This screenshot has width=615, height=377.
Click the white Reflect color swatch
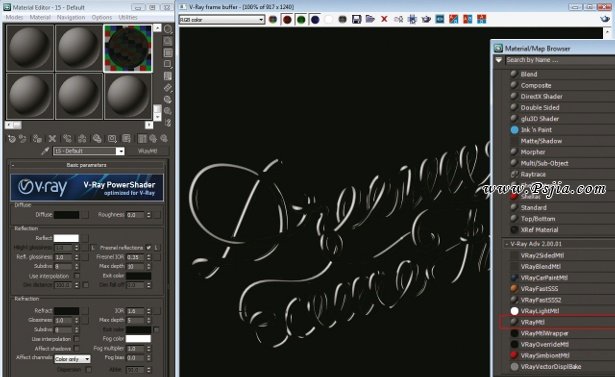tap(66, 238)
